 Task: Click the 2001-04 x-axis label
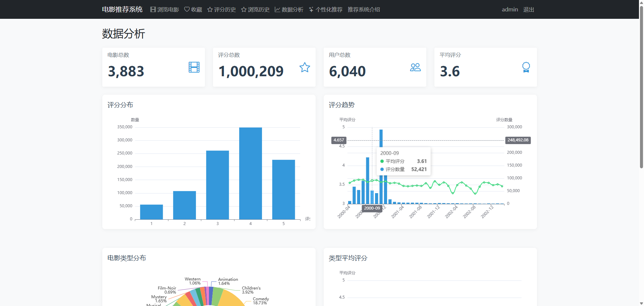[398, 212]
